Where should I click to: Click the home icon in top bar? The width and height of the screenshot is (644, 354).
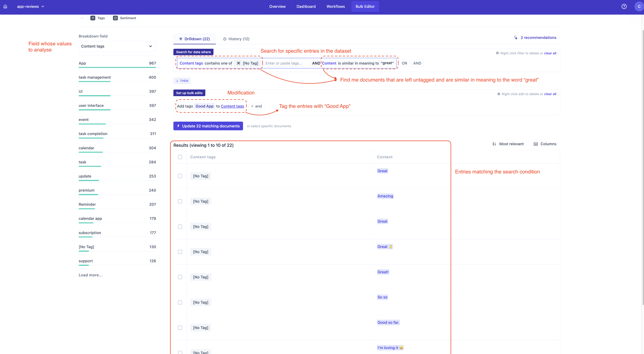tap(5, 6)
